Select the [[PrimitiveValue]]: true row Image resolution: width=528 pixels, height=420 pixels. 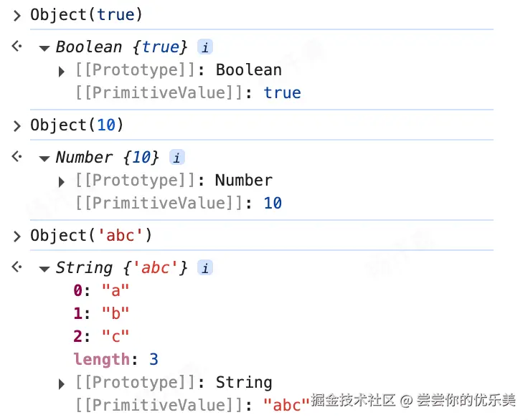point(188,93)
